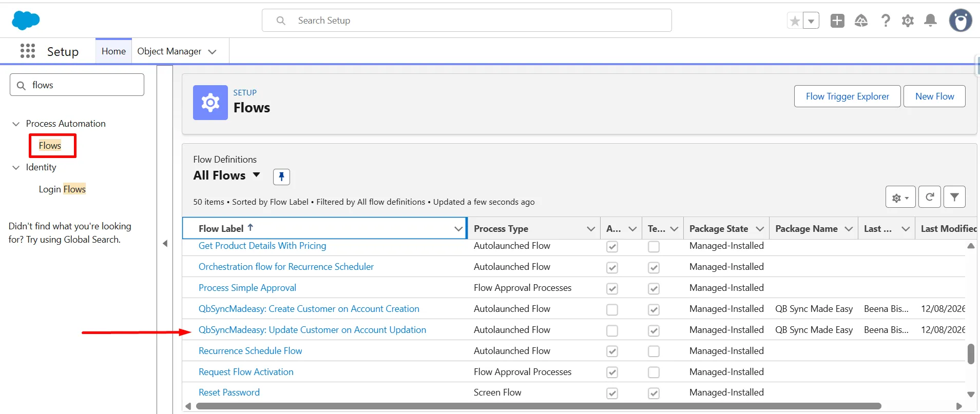Click the New Flow button
Viewport: 980px width, 414px height.
(934, 96)
